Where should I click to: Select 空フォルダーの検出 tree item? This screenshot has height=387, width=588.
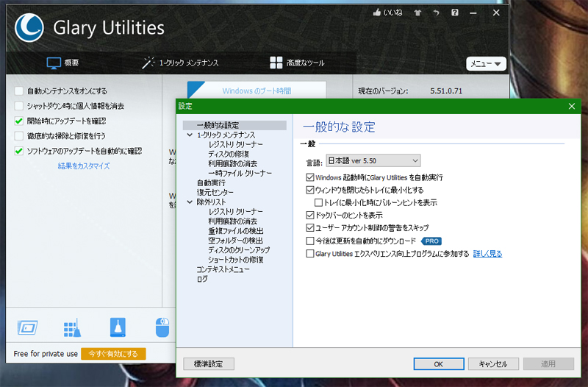[x=235, y=241]
